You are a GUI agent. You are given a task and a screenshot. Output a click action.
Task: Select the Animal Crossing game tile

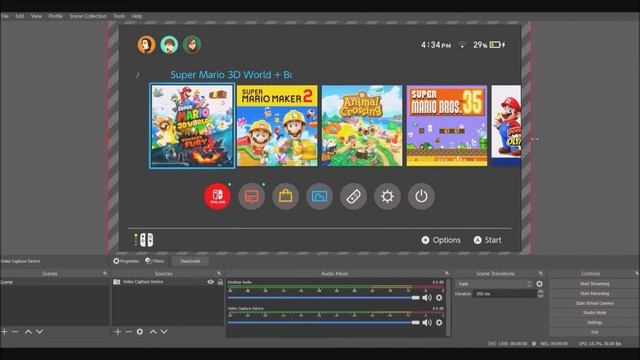[x=362, y=126]
